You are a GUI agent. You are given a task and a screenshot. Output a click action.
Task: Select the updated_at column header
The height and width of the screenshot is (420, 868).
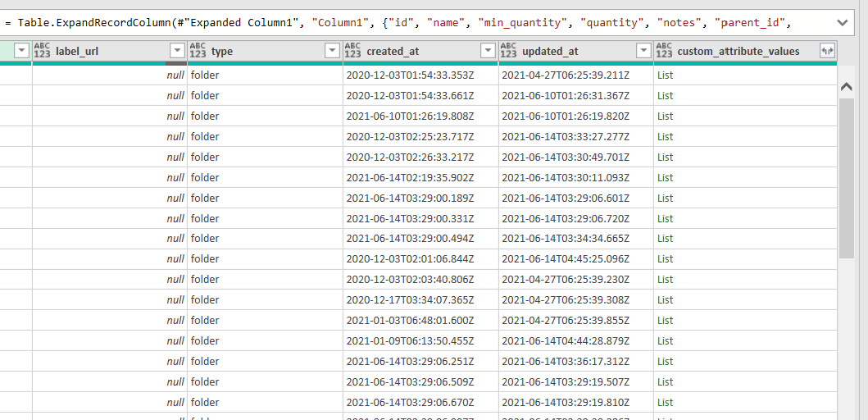pos(550,52)
